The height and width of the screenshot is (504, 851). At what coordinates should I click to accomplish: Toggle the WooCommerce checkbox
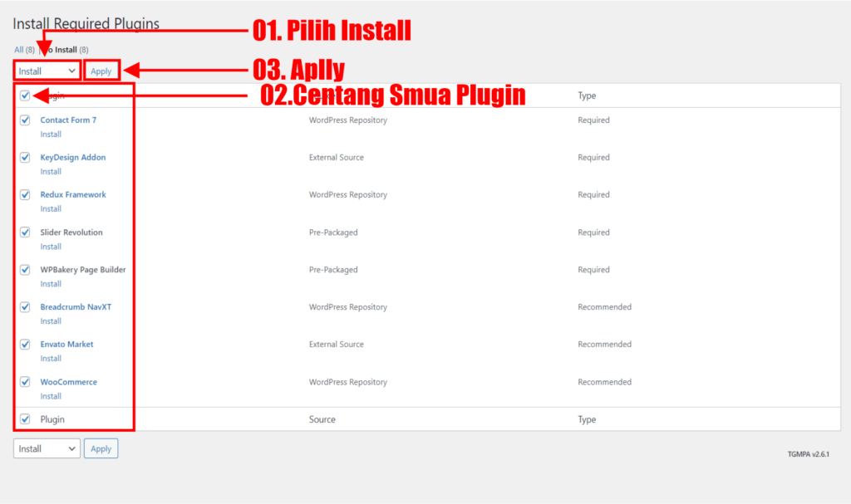[25, 382]
